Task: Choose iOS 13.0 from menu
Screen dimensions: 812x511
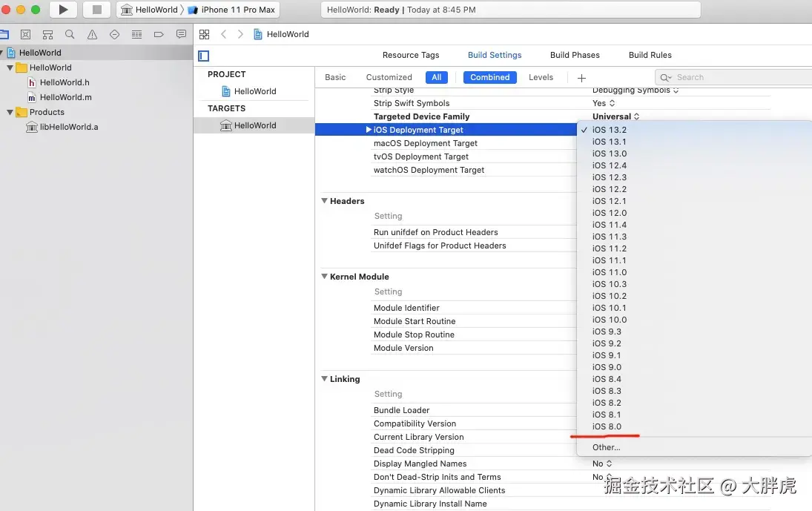Action: pos(609,154)
